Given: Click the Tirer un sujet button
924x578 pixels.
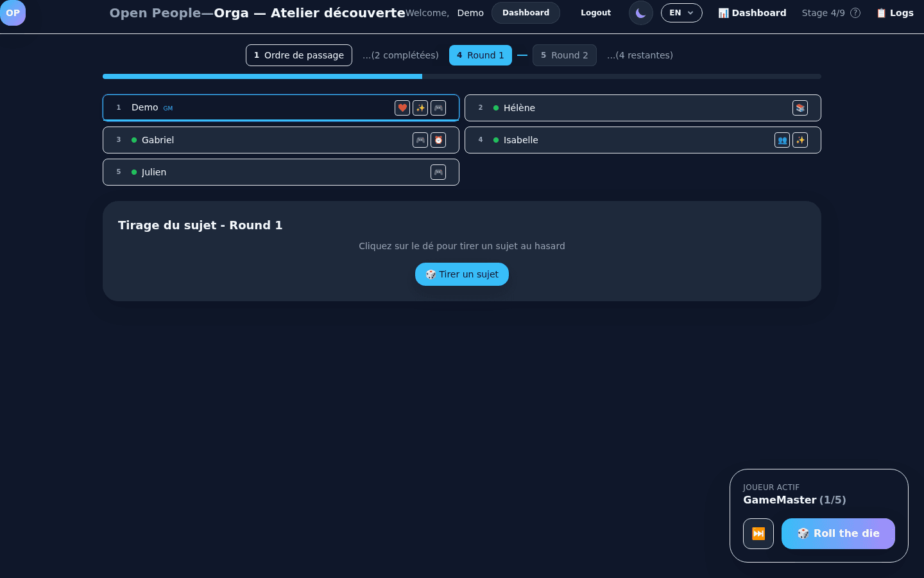Looking at the screenshot, I should 462,274.
